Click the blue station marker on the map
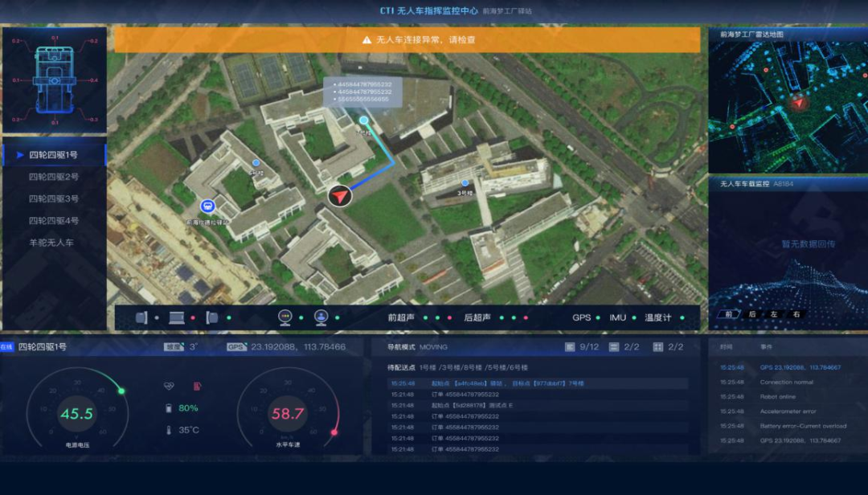Image resolution: width=868 pixels, height=495 pixels. point(207,207)
